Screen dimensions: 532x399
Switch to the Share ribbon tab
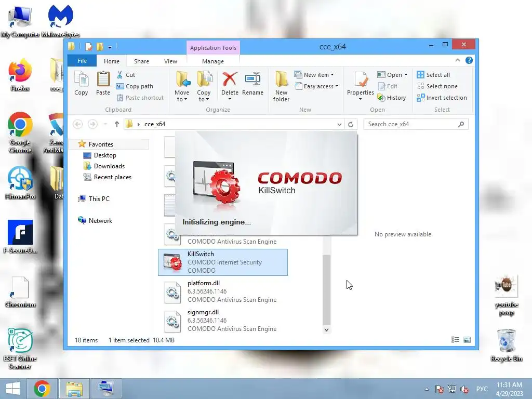pos(141,61)
